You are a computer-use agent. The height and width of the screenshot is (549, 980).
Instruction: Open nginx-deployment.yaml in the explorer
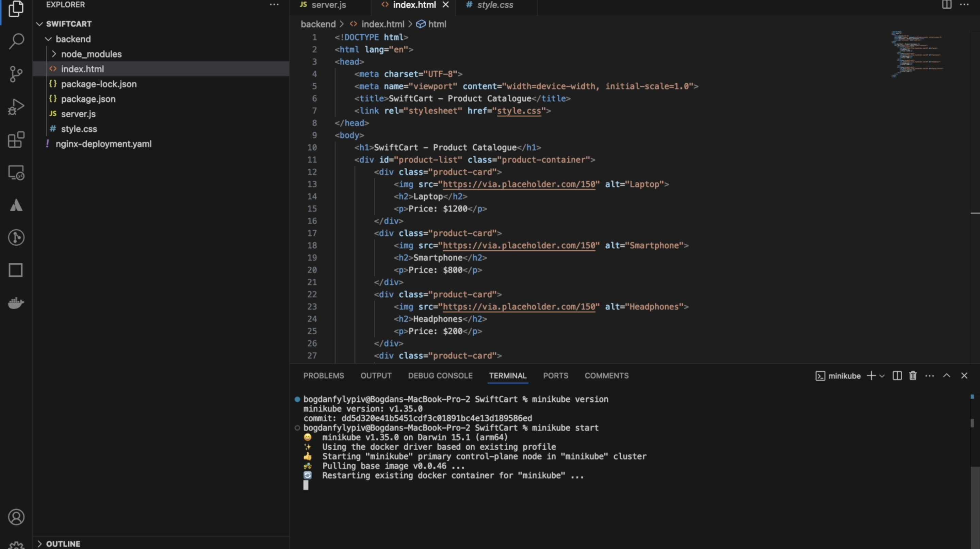click(x=103, y=144)
